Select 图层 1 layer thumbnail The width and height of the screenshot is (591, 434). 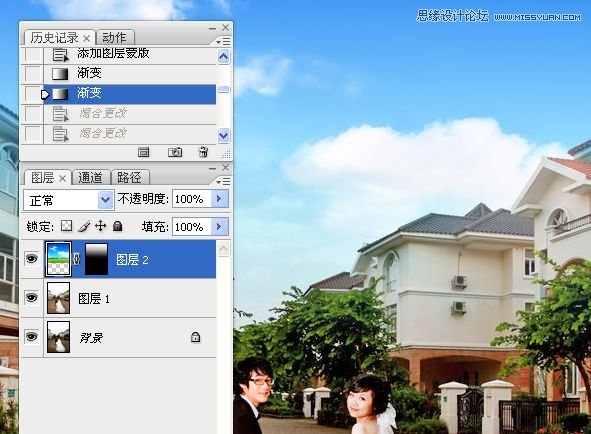coord(58,298)
